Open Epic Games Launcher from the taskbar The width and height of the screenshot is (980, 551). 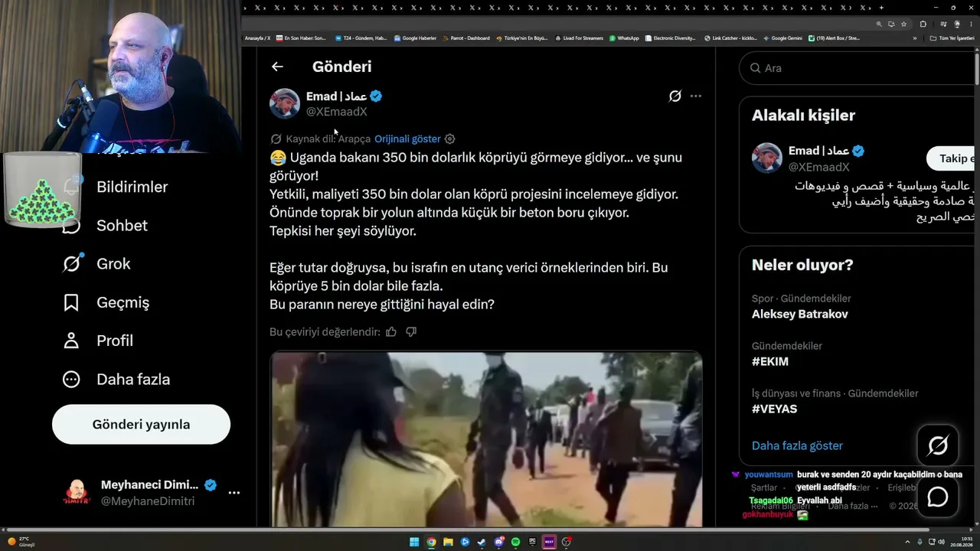coord(532,542)
